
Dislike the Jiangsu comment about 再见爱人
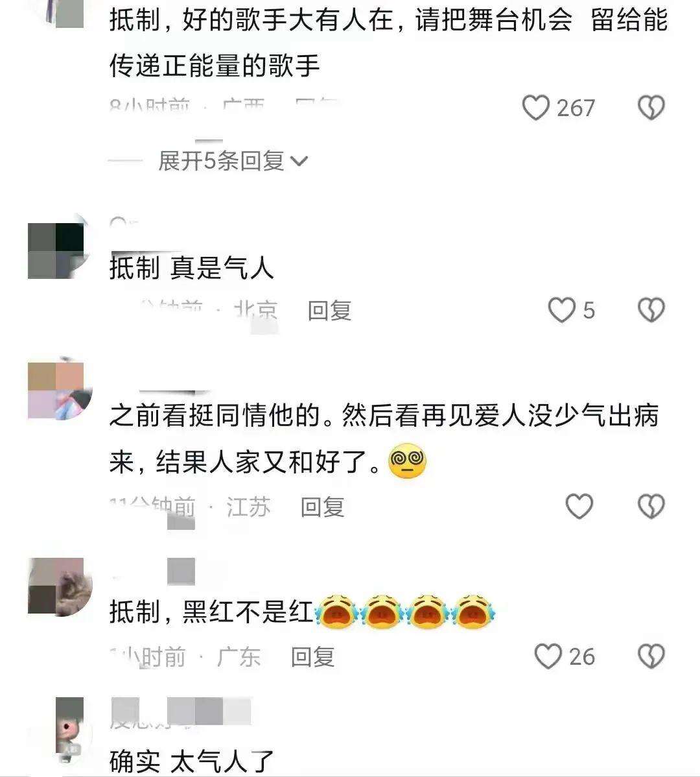(x=651, y=507)
